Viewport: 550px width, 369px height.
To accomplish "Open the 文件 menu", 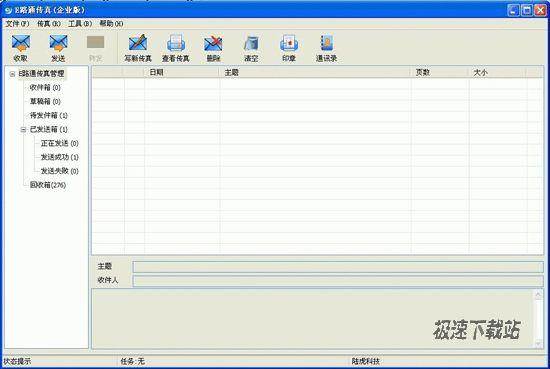I will point(17,24).
